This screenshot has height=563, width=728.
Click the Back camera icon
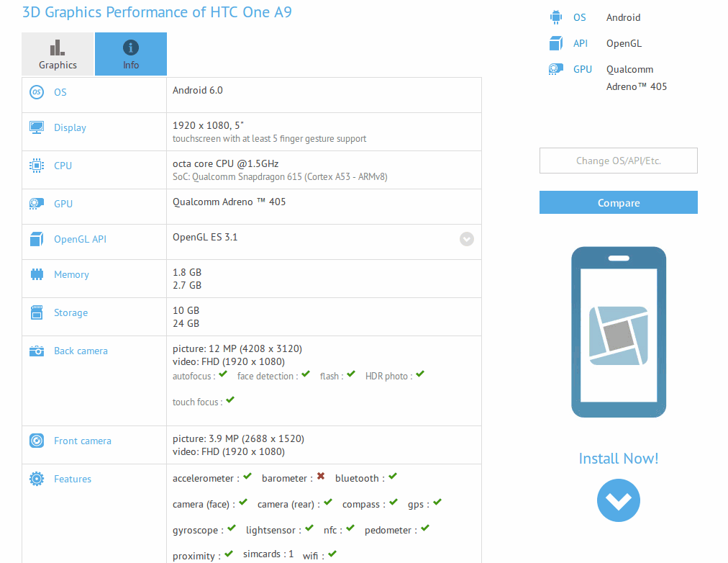[x=37, y=351]
